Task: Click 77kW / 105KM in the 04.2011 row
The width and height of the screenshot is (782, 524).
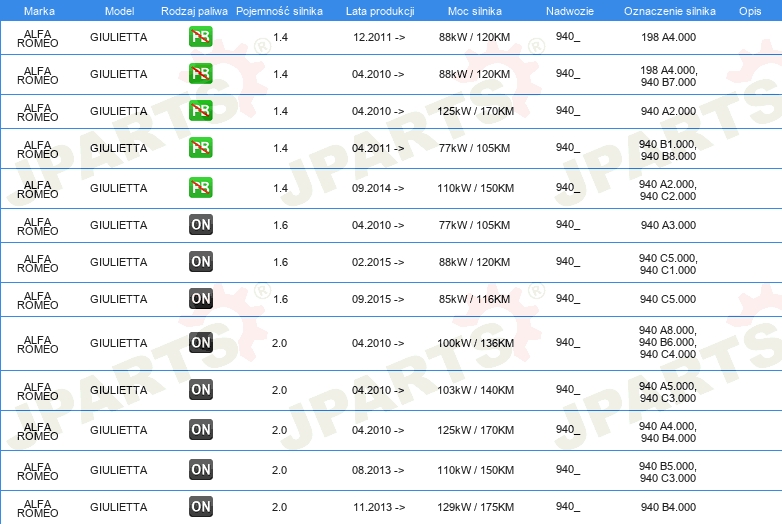Action: [474, 148]
